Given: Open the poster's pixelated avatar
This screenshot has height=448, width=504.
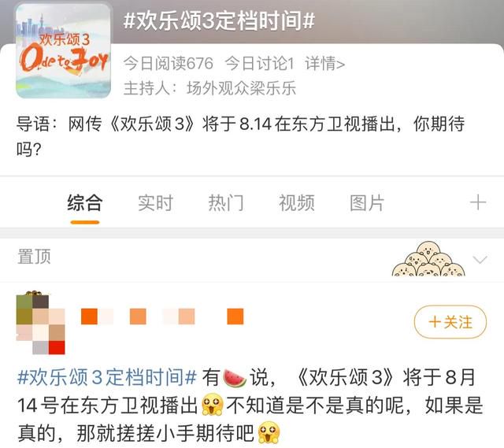Looking at the screenshot, I should click(40, 323).
